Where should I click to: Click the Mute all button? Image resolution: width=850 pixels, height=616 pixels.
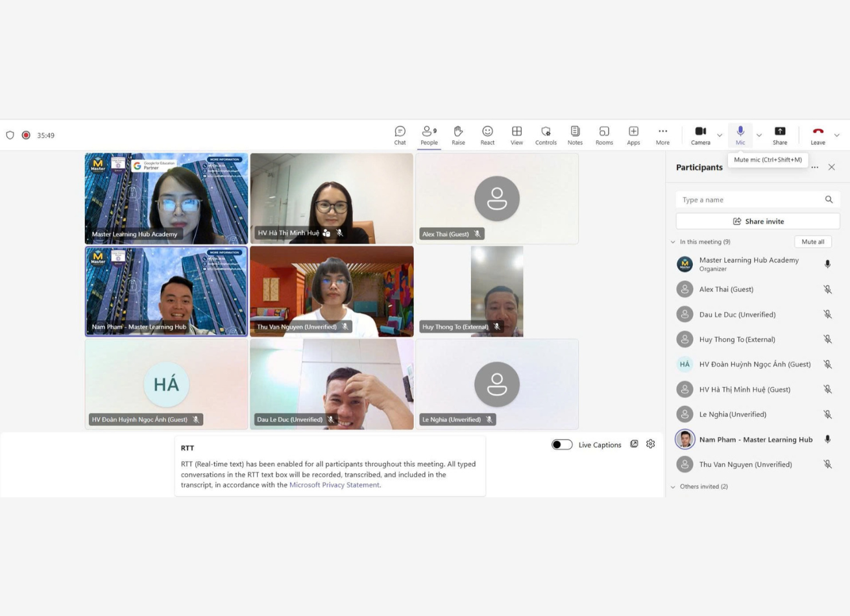[812, 242]
